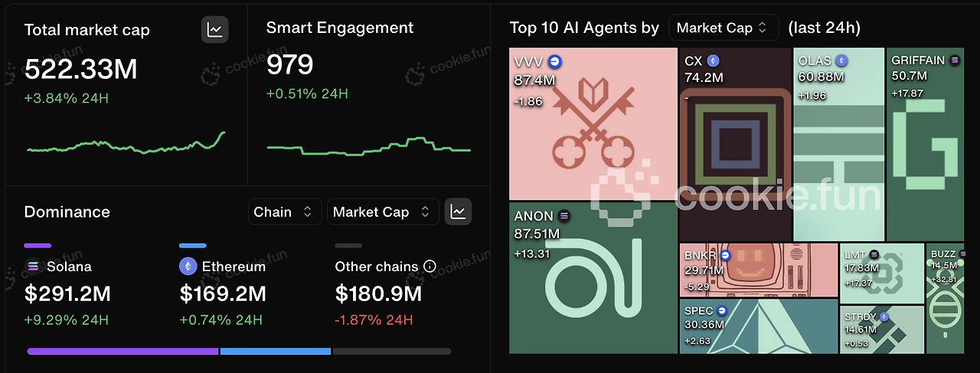Click the Ethereum badge next to CX
980x373 pixels.
point(713,61)
